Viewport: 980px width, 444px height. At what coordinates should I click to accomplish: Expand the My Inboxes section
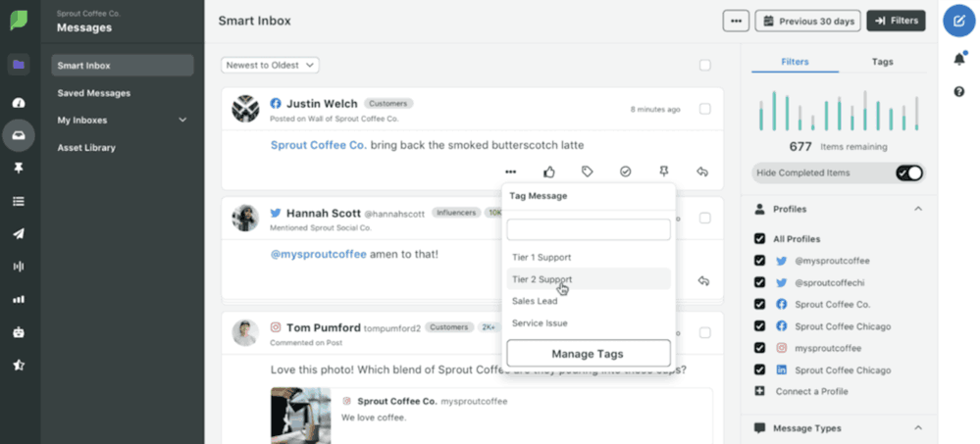click(x=182, y=121)
